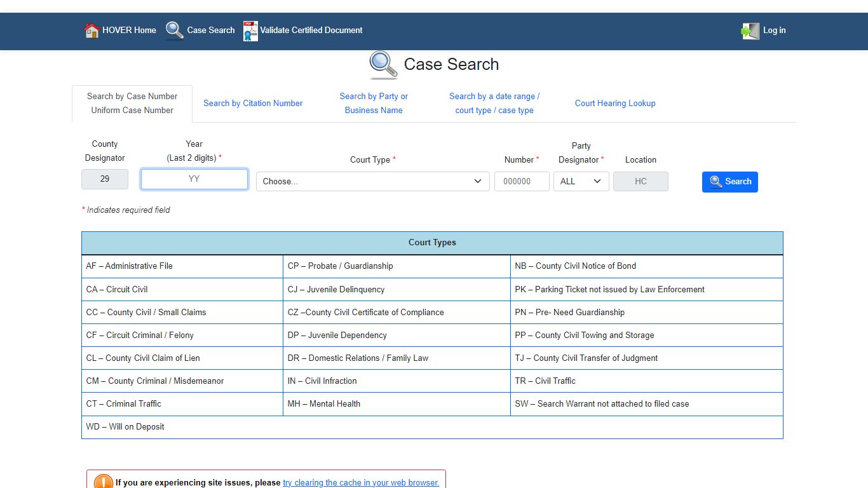868x488 pixels.
Task: Click 'PP – County Civil Towing and Storage' cell
Action: (647, 335)
